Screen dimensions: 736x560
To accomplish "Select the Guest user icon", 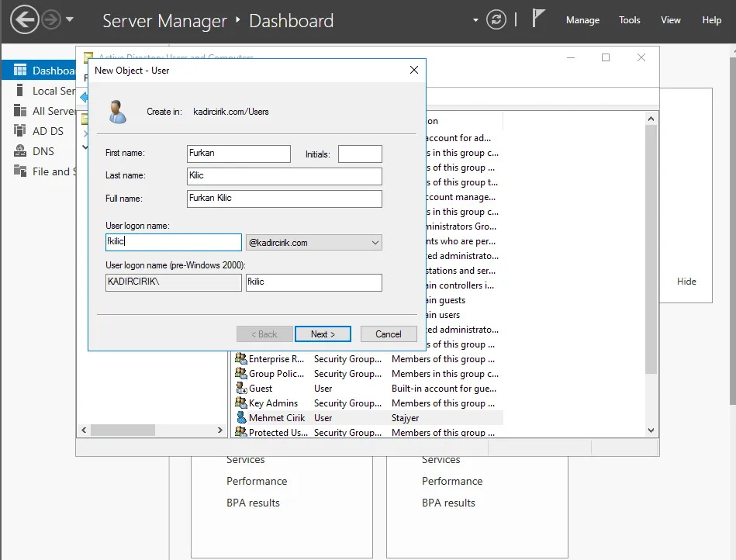I will click(240, 388).
